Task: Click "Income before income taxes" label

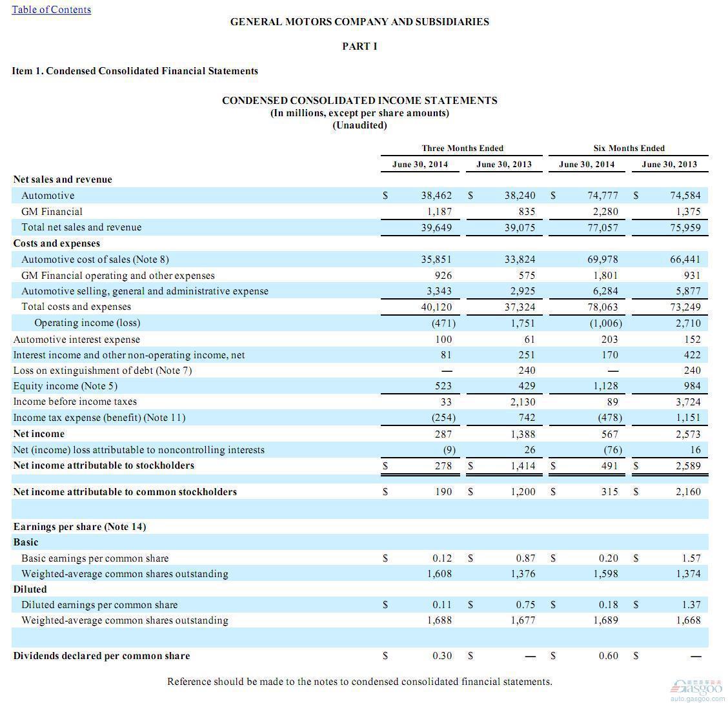Action: tap(76, 402)
